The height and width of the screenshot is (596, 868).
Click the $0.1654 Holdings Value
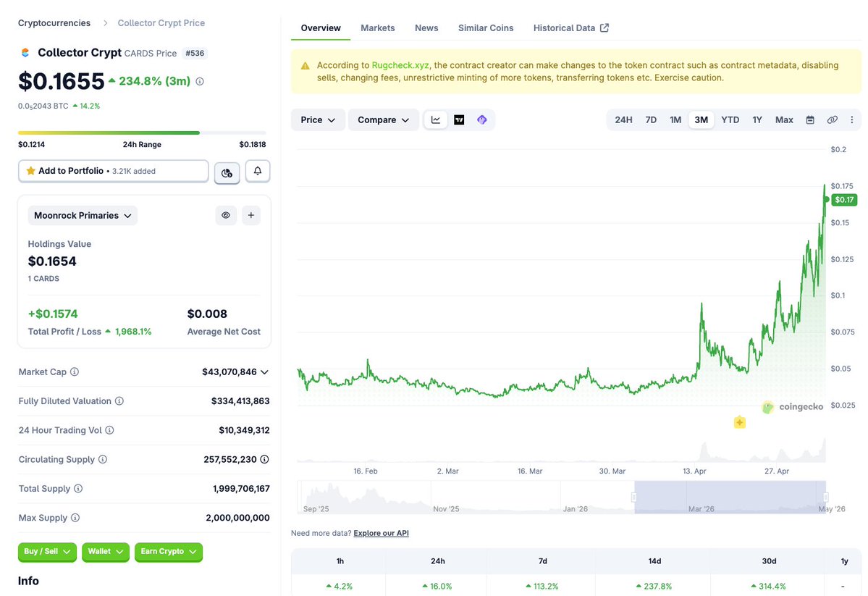coord(52,261)
